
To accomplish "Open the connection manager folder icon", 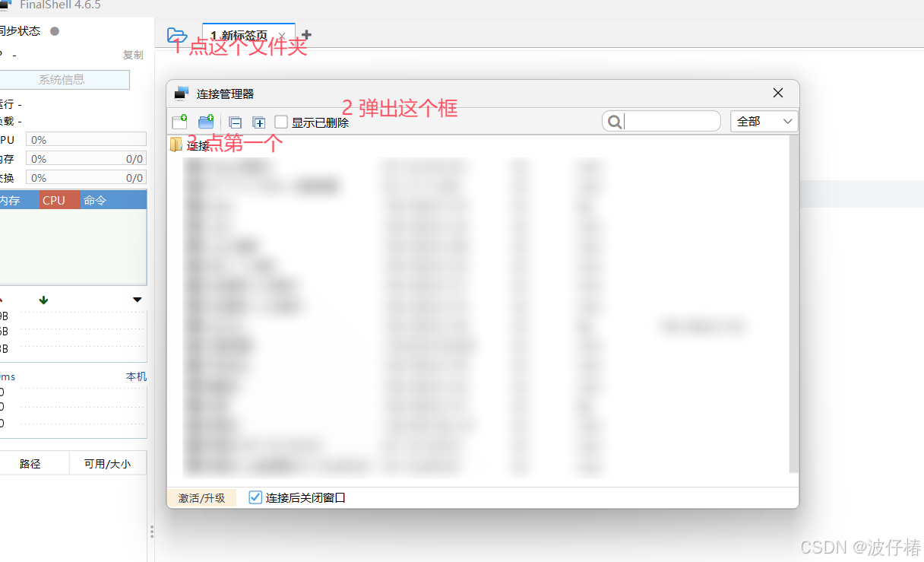I will (x=176, y=35).
